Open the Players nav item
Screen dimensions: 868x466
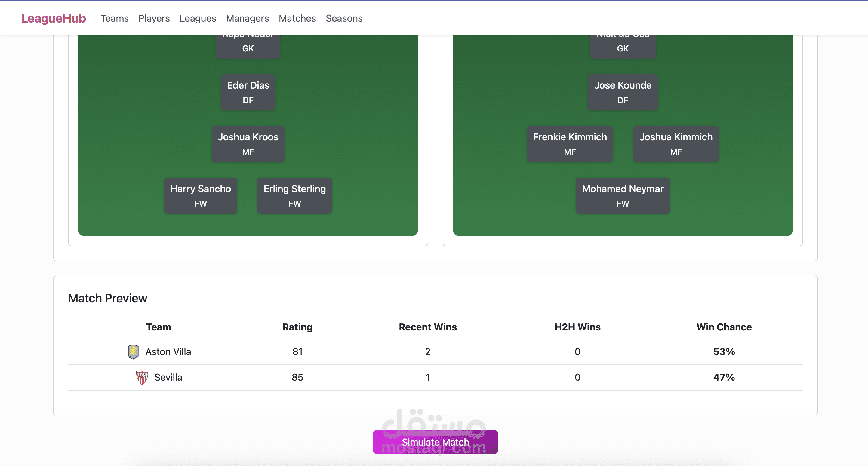point(154,18)
